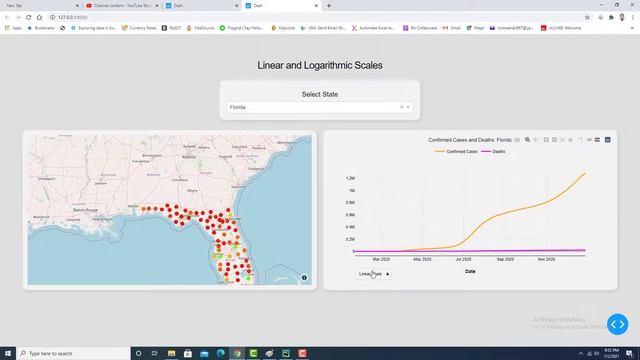The height and width of the screenshot is (360, 640).
Task: Open the Select State dropdown showing Florida
Action: pyautogui.click(x=320, y=107)
